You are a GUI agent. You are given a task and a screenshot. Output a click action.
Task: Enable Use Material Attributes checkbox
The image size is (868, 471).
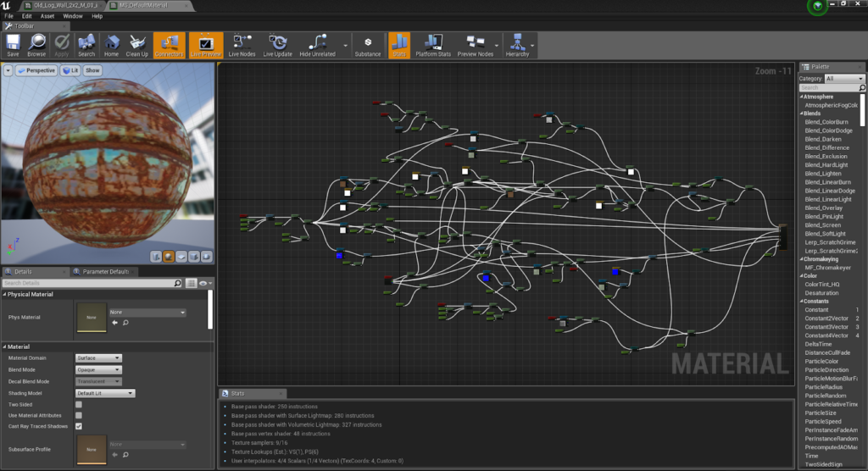(x=79, y=415)
